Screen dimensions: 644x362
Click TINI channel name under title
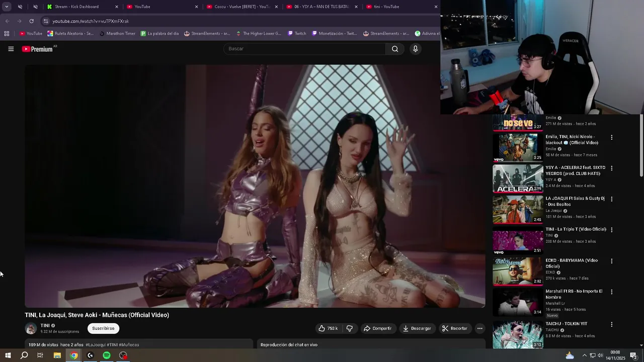(45, 326)
